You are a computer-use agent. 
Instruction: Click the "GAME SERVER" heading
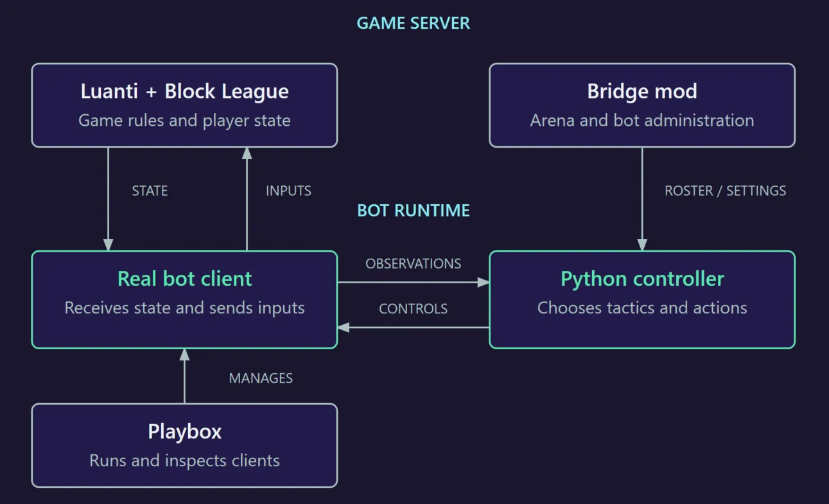click(414, 23)
